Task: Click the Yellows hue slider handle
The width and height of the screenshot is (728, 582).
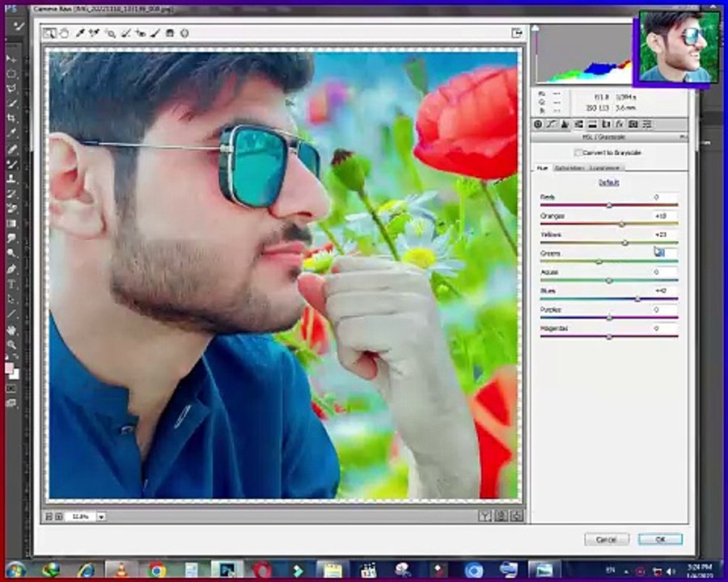Action: coord(625,242)
